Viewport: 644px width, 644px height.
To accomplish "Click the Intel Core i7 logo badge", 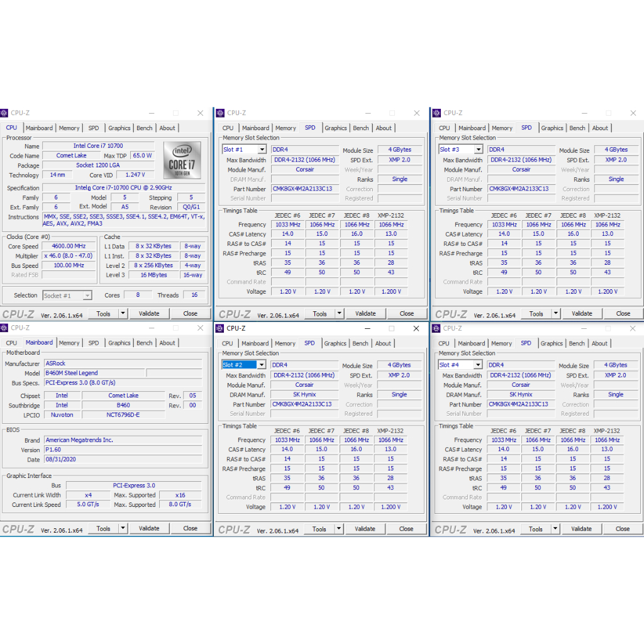I will tap(182, 160).
